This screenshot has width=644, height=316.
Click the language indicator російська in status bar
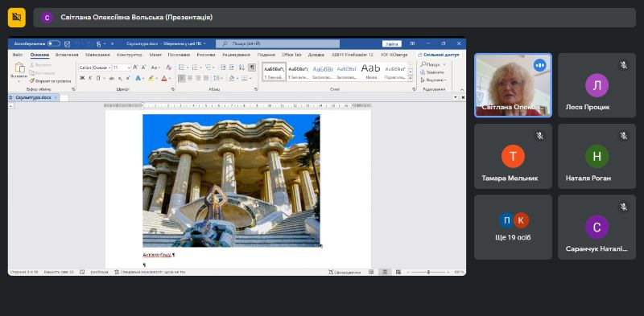(99, 272)
